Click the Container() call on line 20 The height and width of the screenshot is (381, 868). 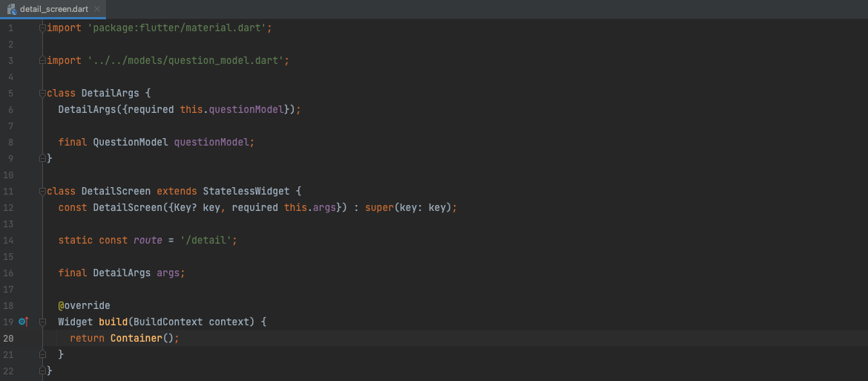click(x=142, y=338)
